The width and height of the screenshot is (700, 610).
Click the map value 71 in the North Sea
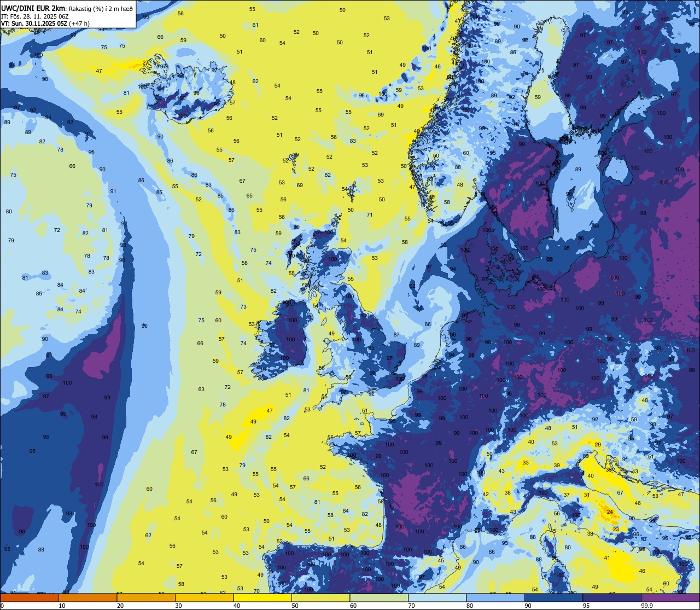point(370,214)
